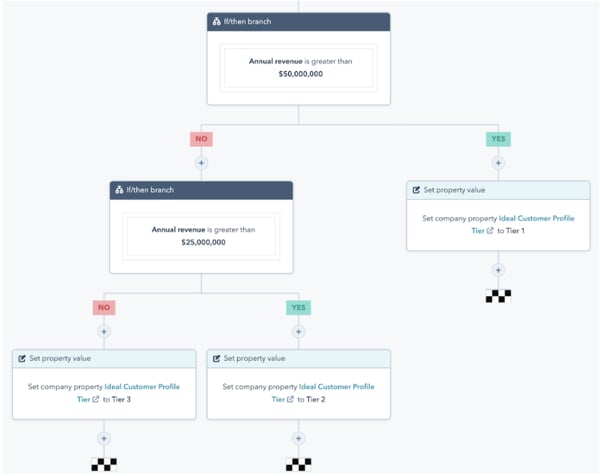Open the external link icon in the Tier 2 card
This screenshot has width=600, height=476.
pyautogui.click(x=289, y=399)
